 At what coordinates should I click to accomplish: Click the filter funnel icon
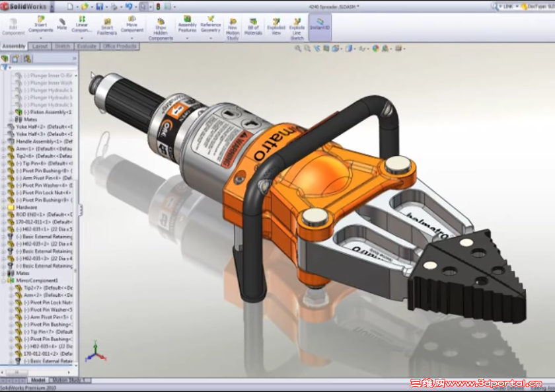5,67
